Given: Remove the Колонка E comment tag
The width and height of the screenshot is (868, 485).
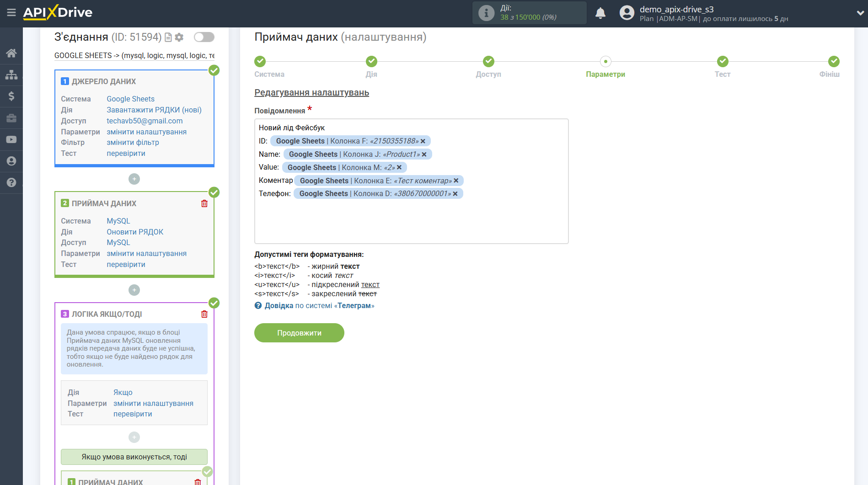Looking at the screenshot, I should coord(456,181).
